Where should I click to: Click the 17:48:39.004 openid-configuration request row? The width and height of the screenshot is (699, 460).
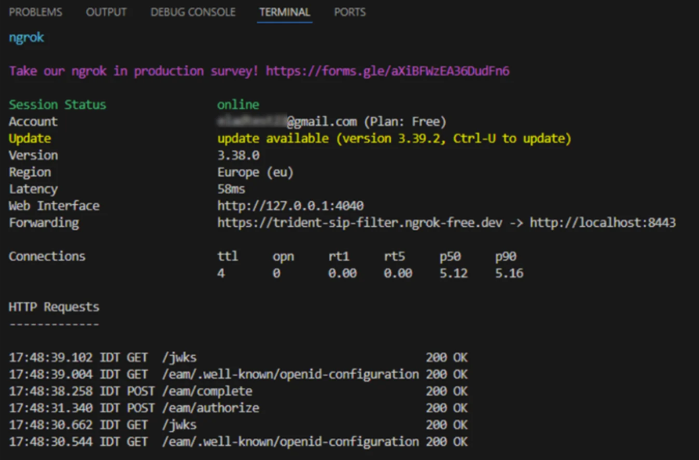click(238, 374)
